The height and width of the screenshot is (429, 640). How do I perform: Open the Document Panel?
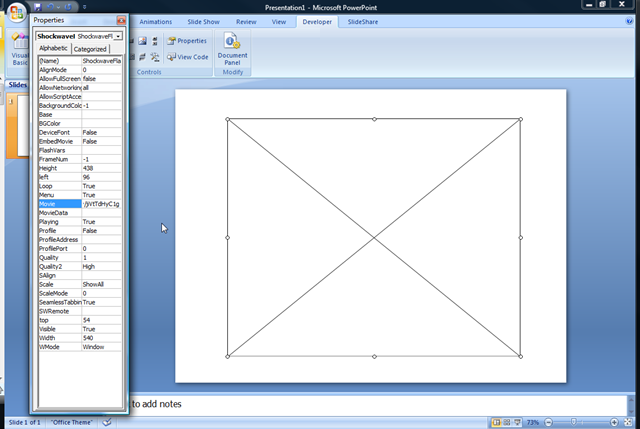[232, 49]
